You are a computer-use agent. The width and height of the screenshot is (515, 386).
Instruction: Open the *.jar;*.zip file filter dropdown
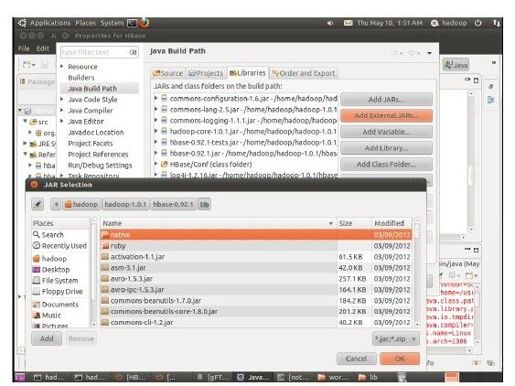pyautogui.click(x=395, y=339)
